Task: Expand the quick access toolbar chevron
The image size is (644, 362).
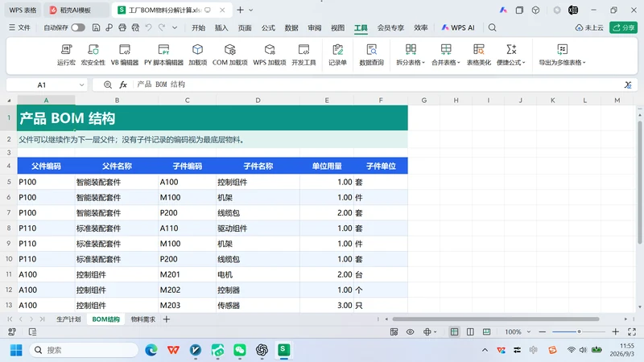Action: tap(175, 27)
